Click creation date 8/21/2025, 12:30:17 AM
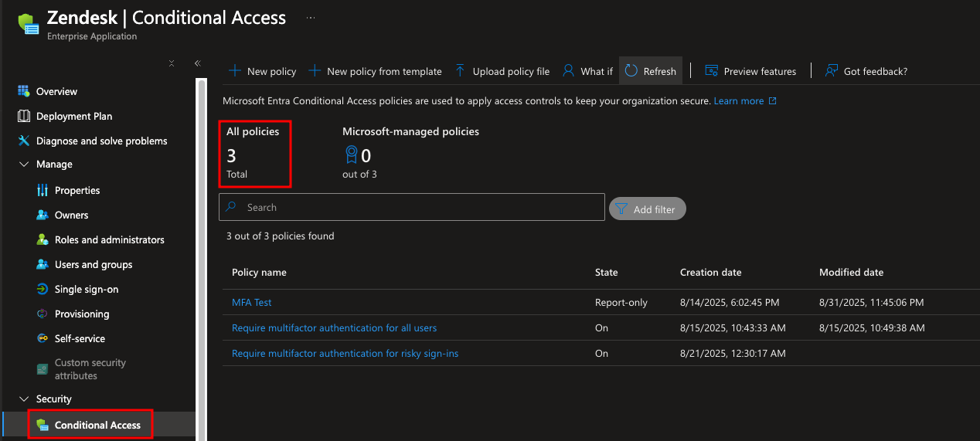980x441 pixels. tap(733, 354)
